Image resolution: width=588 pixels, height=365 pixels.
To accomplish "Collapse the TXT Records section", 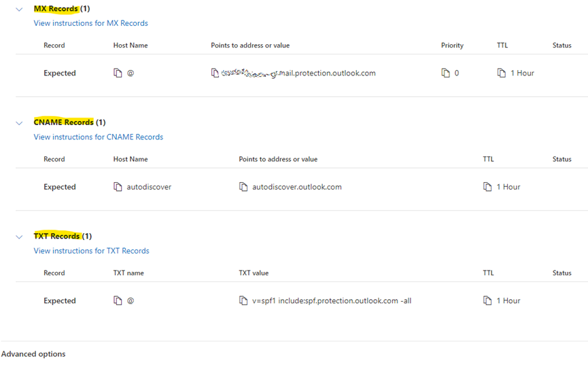I will [x=19, y=237].
